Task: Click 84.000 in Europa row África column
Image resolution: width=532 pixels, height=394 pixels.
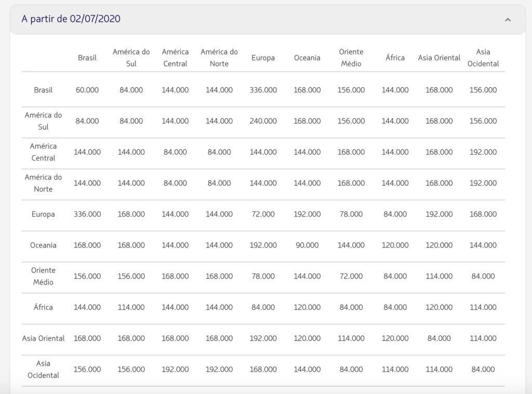Action: (395, 214)
